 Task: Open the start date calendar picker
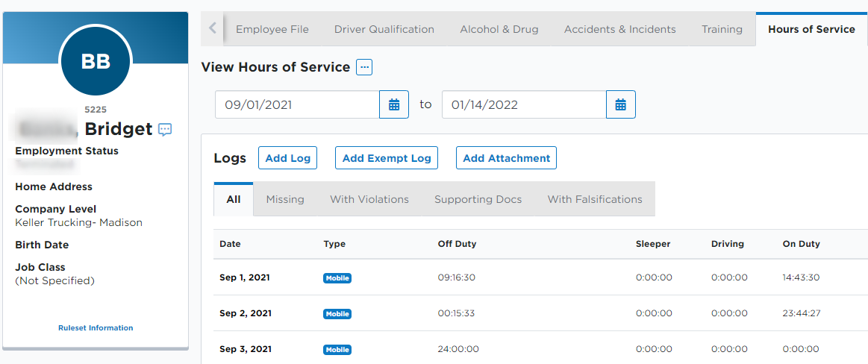tap(394, 104)
